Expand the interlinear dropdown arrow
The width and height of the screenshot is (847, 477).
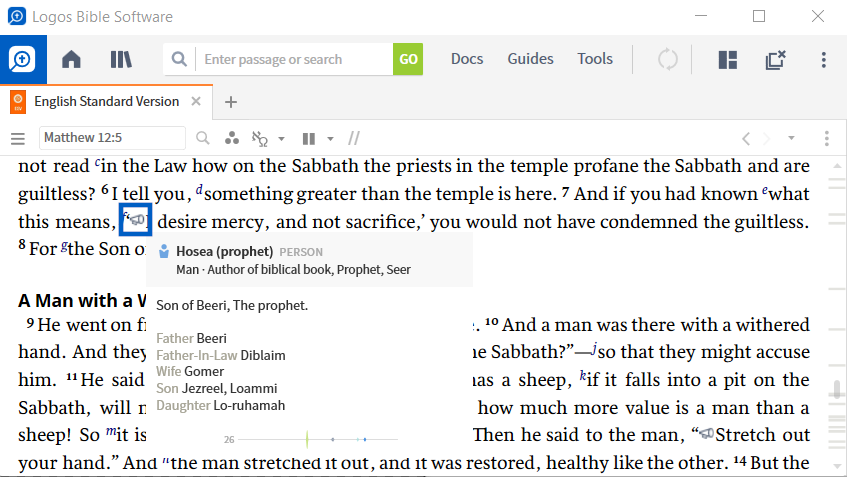(281, 139)
